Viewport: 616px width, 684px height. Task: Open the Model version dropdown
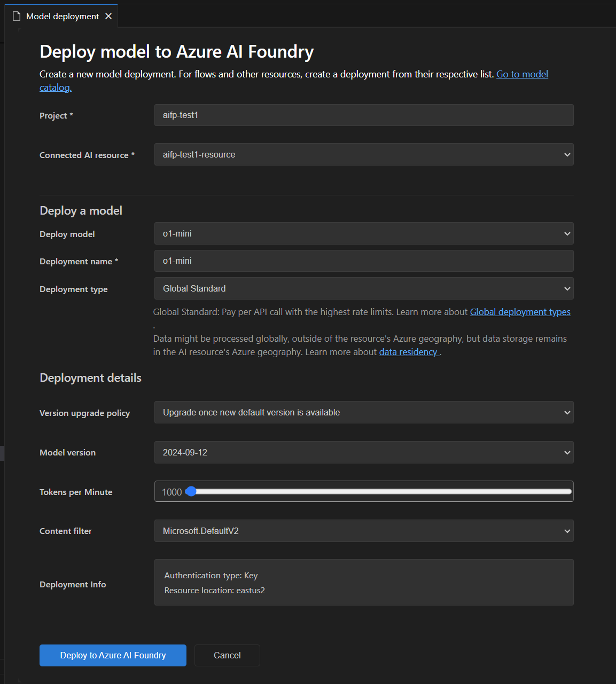[363, 452]
